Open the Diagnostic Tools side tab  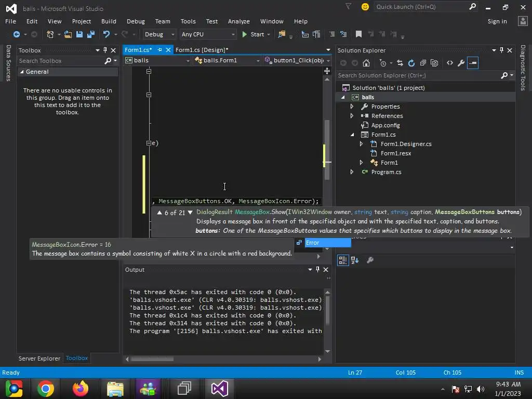point(523,68)
